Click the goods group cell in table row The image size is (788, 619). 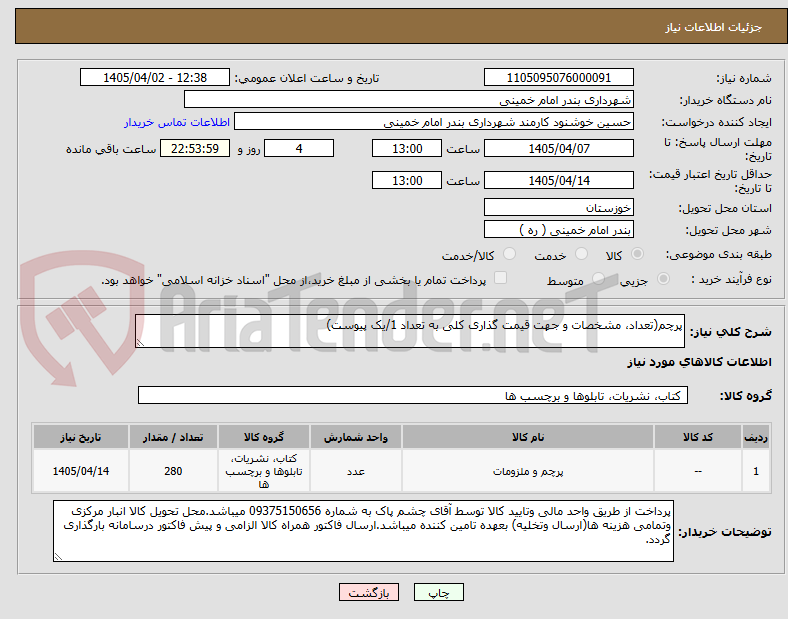tap(264, 471)
